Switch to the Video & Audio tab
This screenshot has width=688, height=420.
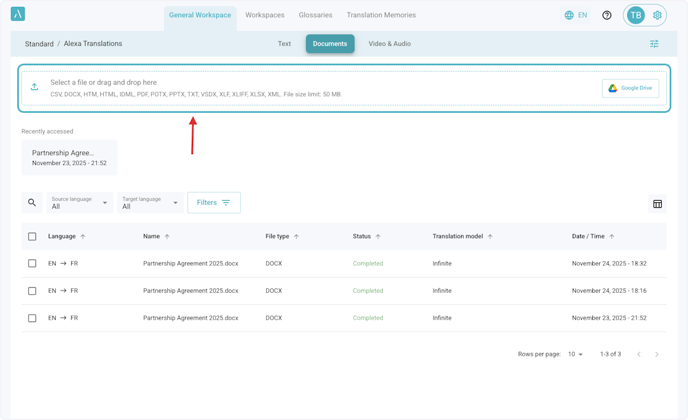click(389, 44)
